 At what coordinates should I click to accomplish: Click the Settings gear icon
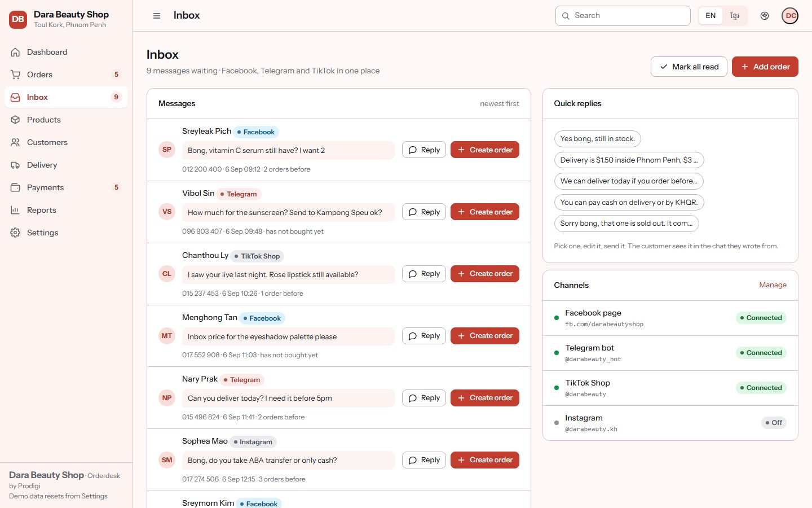[x=15, y=233]
